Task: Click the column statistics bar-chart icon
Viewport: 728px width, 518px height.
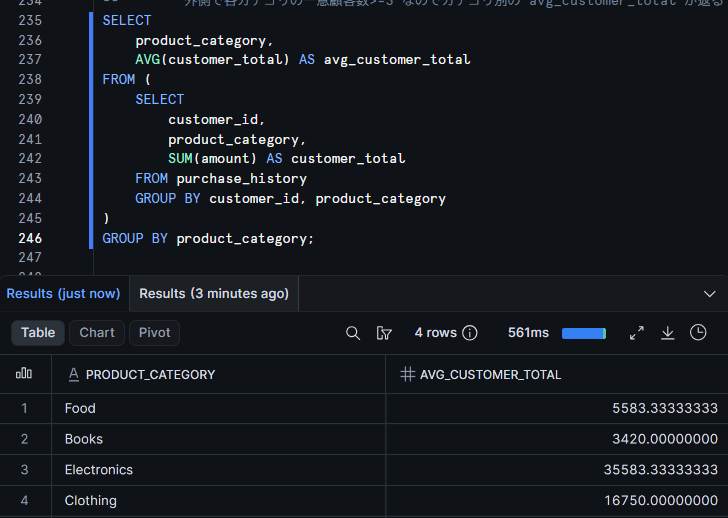Action: 24,374
